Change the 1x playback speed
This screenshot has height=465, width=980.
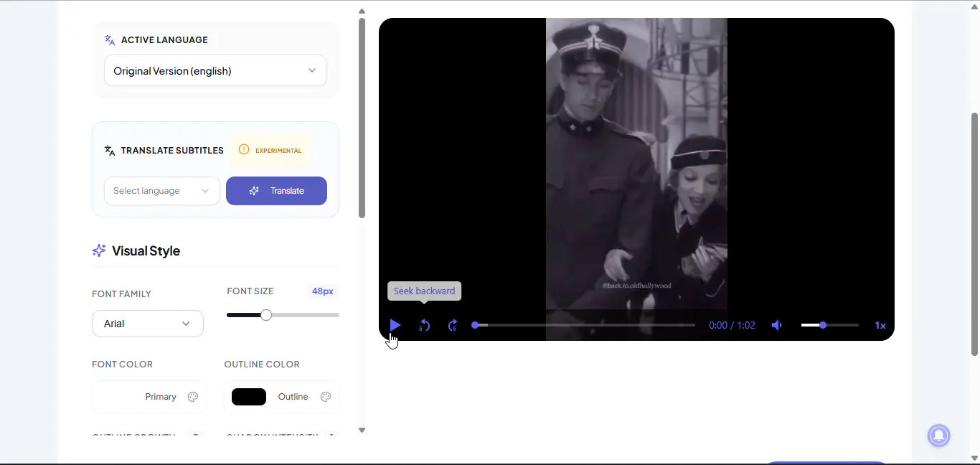880,325
